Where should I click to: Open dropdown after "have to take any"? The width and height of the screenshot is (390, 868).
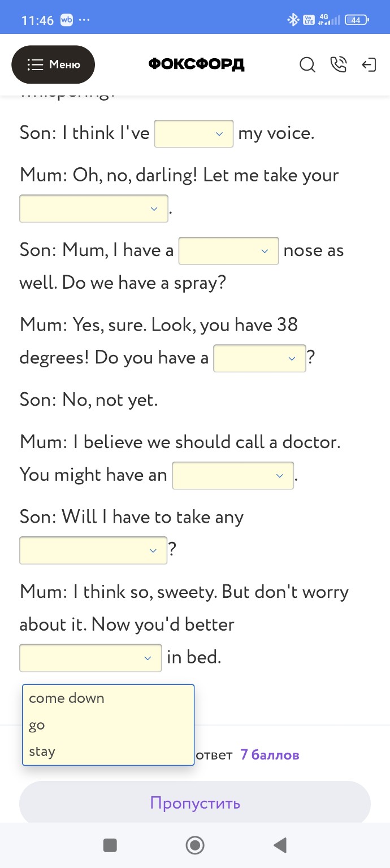[93, 550]
